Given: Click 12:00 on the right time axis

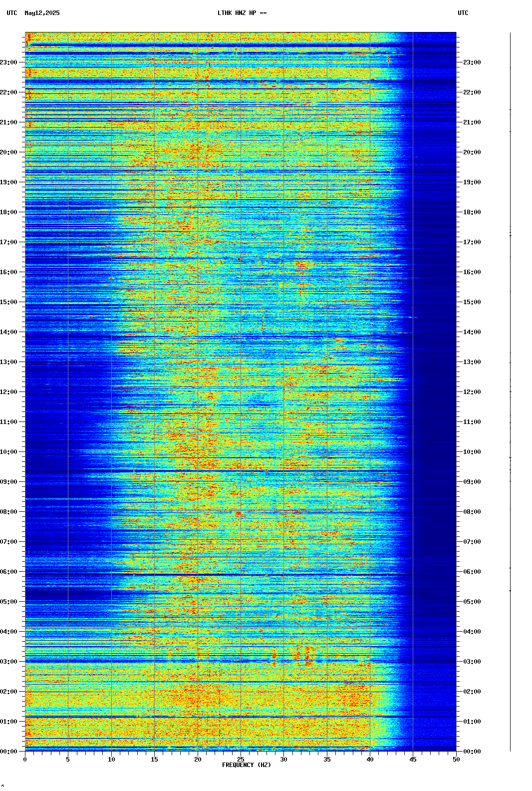Looking at the screenshot, I should (472, 392).
